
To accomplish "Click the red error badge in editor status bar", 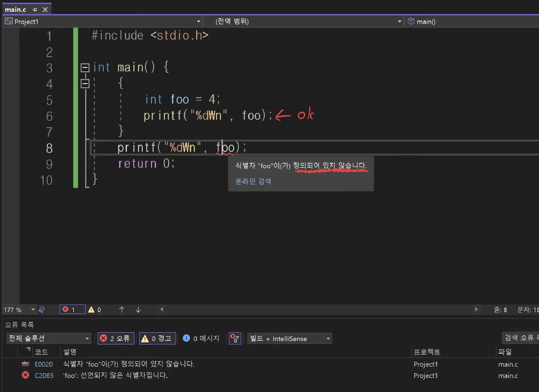I will [x=71, y=309].
